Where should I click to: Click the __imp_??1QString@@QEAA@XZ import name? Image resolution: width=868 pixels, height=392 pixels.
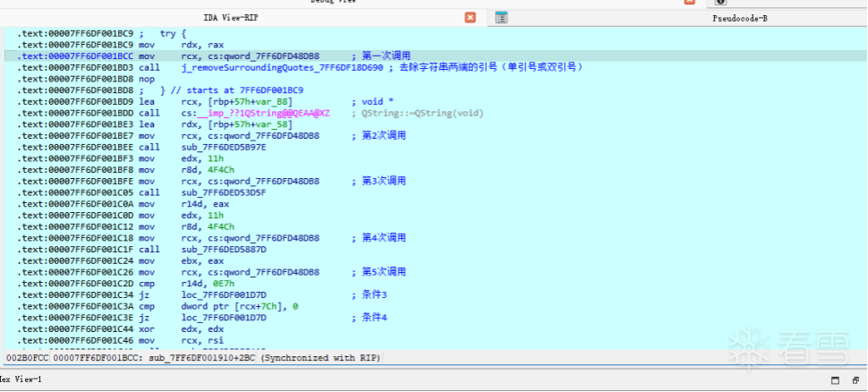point(263,113)
